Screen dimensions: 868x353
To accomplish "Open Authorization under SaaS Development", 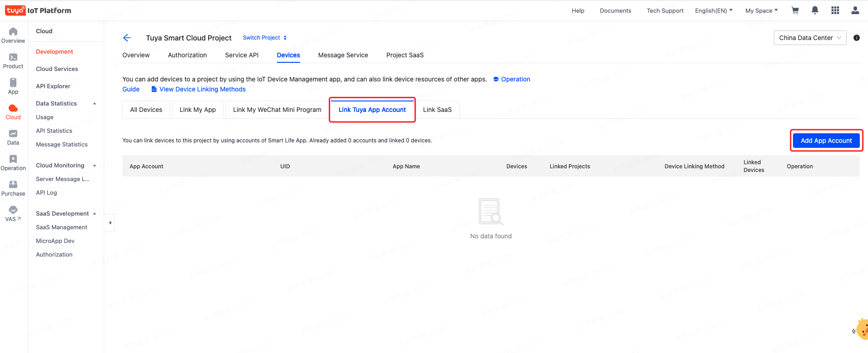I will [x=54, y=255].
